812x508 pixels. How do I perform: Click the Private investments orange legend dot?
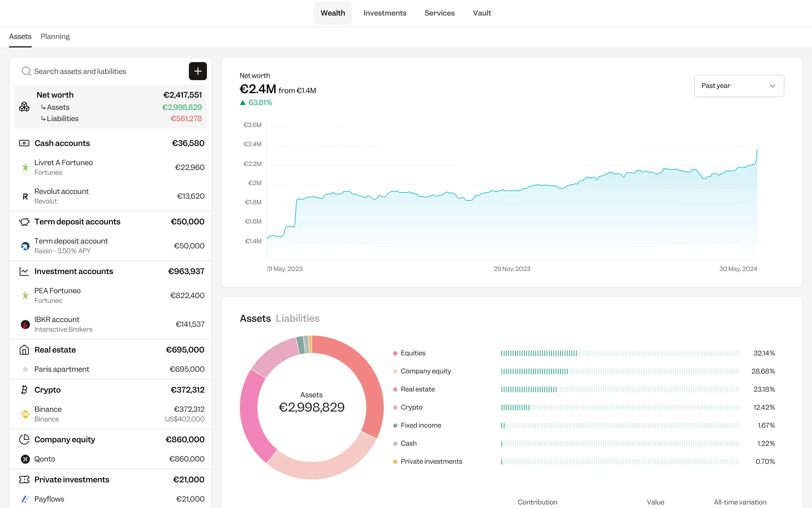click(x=395, y=462)
